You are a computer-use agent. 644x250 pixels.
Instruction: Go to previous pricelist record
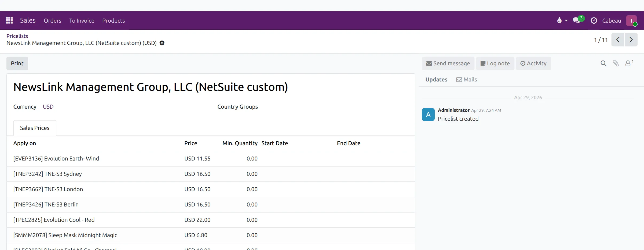[x=618, y=40]
